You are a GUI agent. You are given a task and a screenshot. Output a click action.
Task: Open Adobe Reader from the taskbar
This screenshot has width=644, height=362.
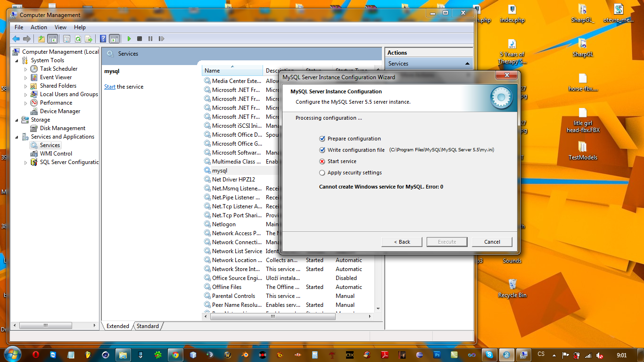(x=385, y=354)
